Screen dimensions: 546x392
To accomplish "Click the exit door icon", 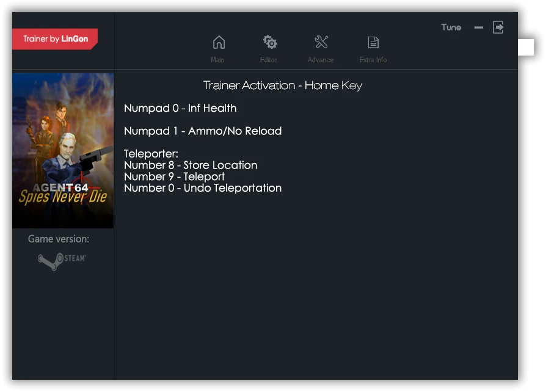I will pyautogui.click(x=498, y=27).
